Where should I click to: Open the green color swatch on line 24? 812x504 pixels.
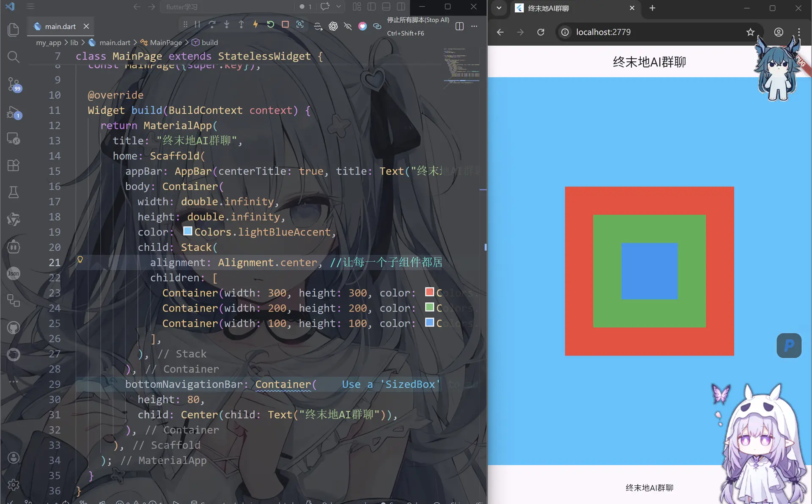click(x=429, y=307)
